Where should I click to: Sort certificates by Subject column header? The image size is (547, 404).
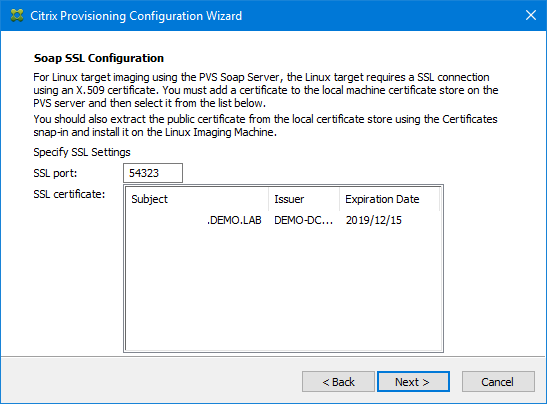coord(197,199)
